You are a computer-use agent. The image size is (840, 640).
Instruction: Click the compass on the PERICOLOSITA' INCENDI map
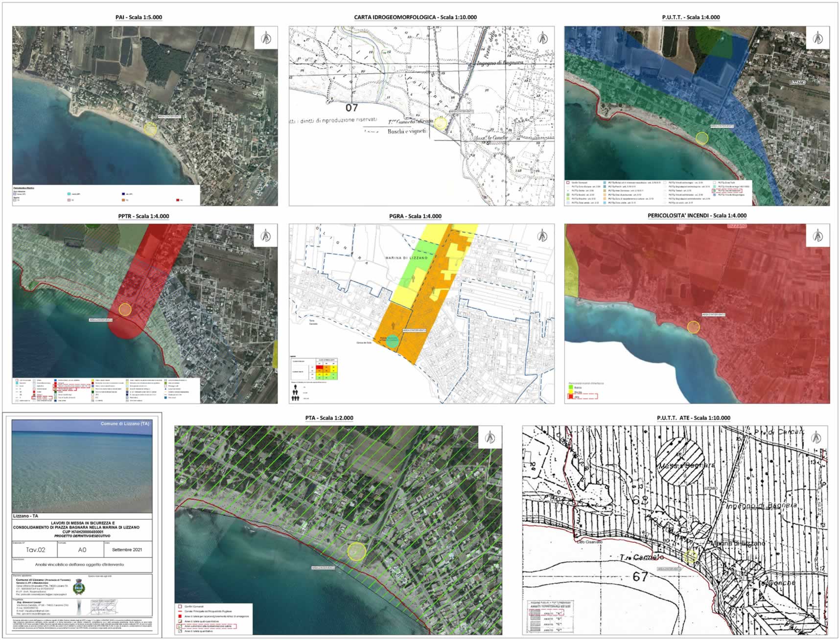click(817, 235)
